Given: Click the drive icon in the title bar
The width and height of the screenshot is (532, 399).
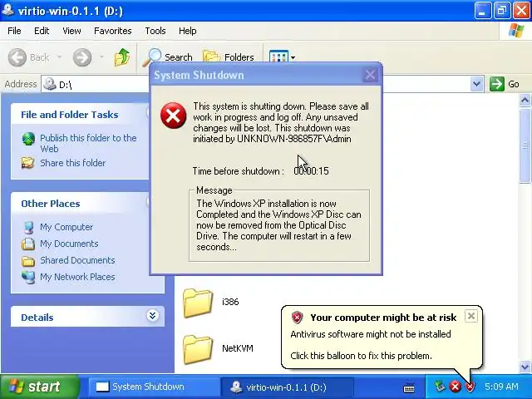Looking at the screenshot, I should [8, 10].
